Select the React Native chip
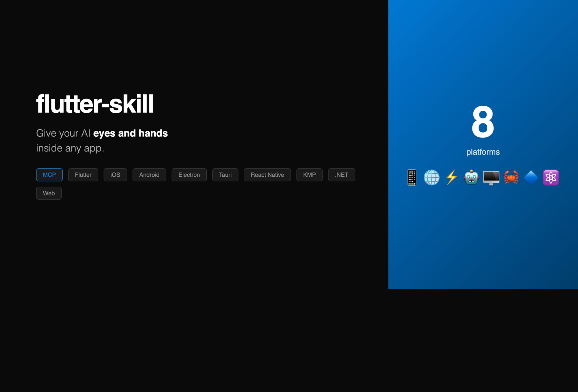Image resolution: width=578 pixels, height=392 pixels. click(x=267, y=175)
